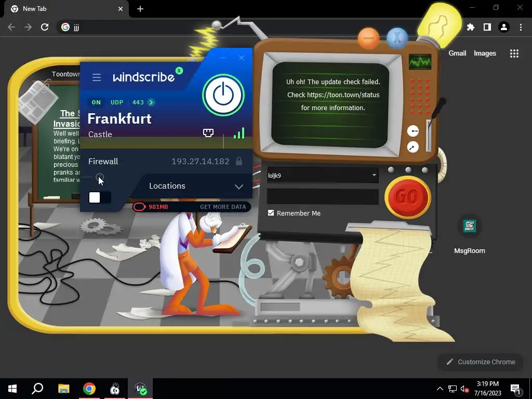Click the firewall lock icon beside IP address
Image resolution: width=532 pixels, height=399 pixels.
[239, 161]
